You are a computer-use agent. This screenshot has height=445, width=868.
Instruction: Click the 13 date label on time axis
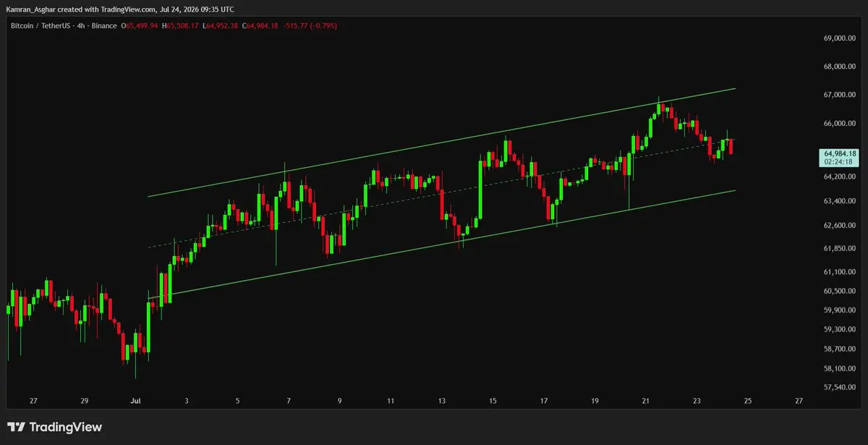[x=441, y=400]
